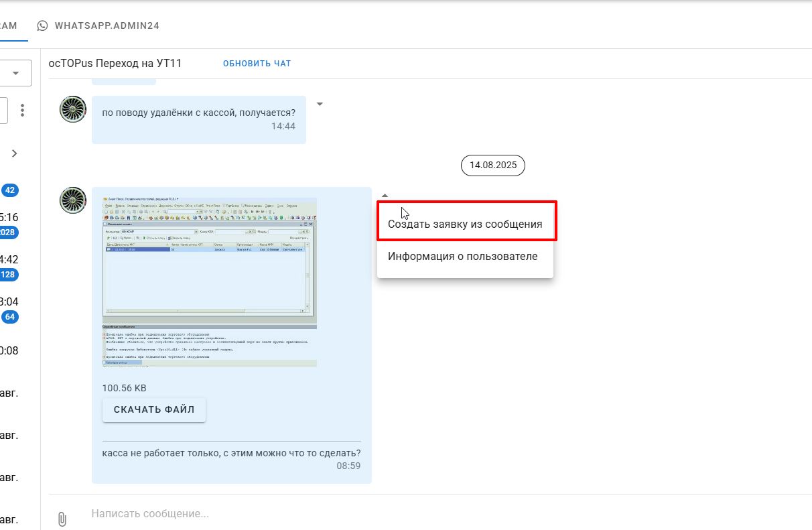This screenshot has height=530, width=812.
Task: Open the dropdown box in the left sidebar
Action: 15,73
